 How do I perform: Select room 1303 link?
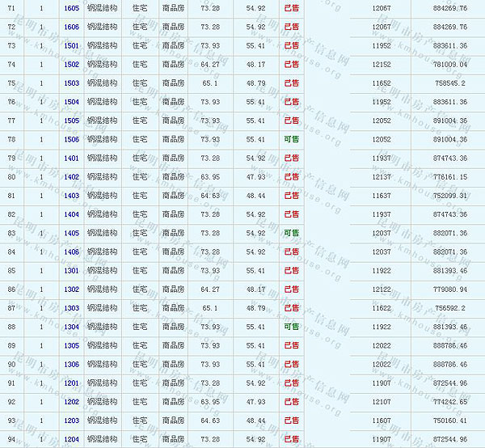tap(71, 307)
